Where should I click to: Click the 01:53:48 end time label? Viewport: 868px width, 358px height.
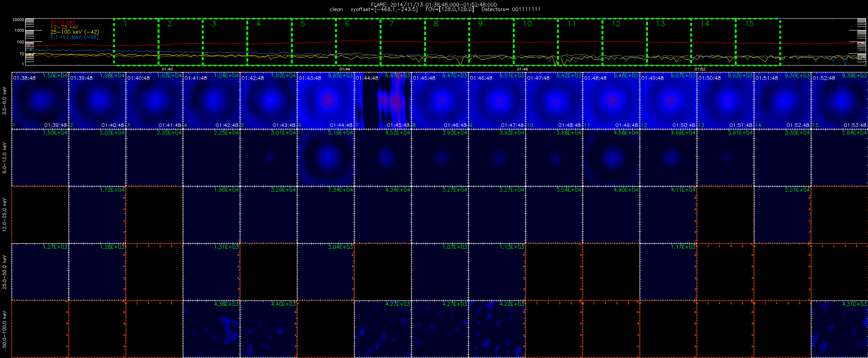point(855,125)
